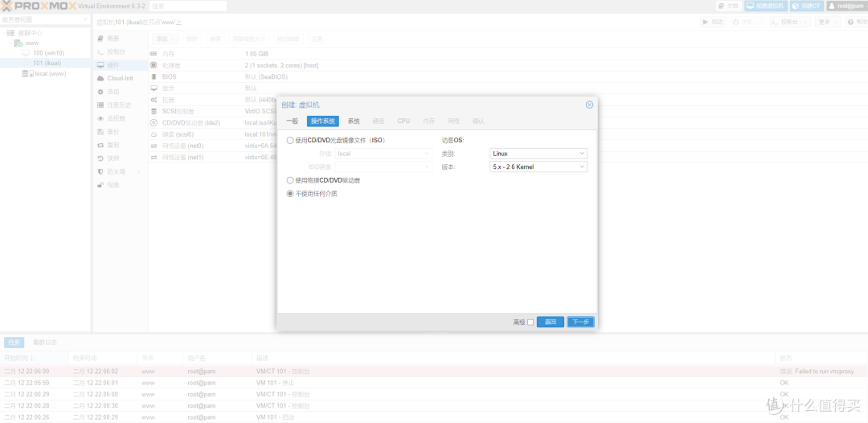
Task: Click the 返回 (Back) button
Action: [x=550, y=322]
